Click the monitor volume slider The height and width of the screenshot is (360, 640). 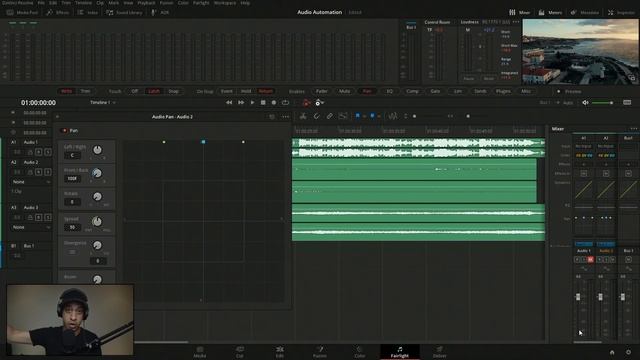603,103
